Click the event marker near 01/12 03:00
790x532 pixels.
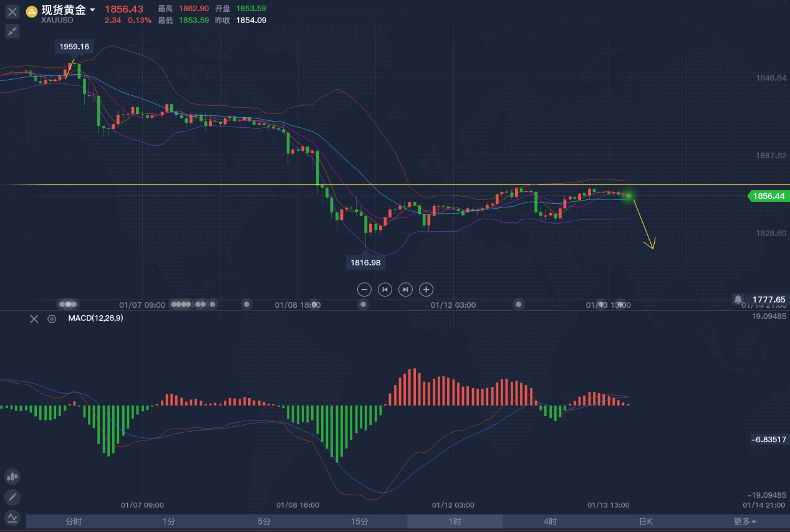pyautogui.click(x=519, y=304)
